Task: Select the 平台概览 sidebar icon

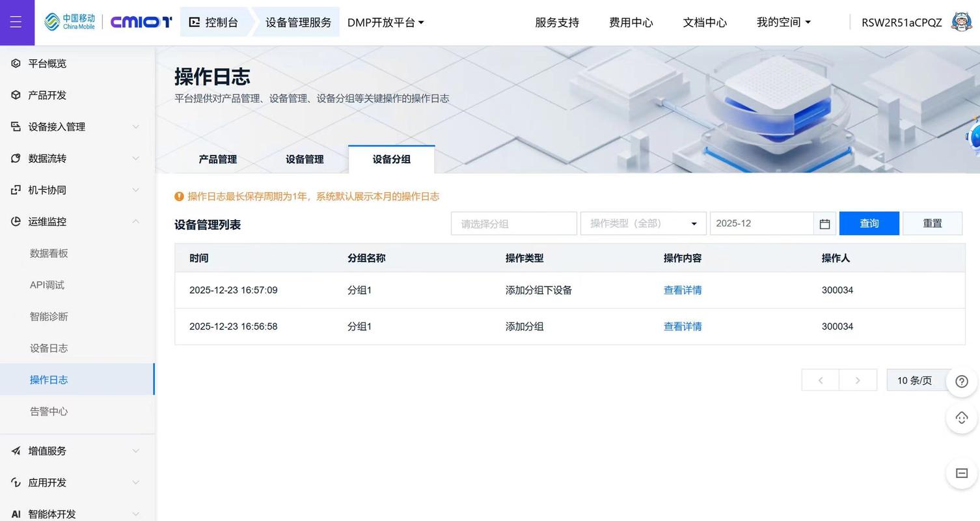Action: click(x=14, y=63)
